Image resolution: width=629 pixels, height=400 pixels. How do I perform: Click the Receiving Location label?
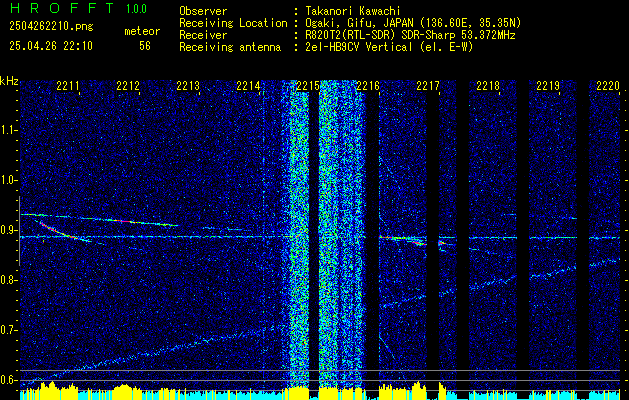pyautogui.click(x=233, y=23)
